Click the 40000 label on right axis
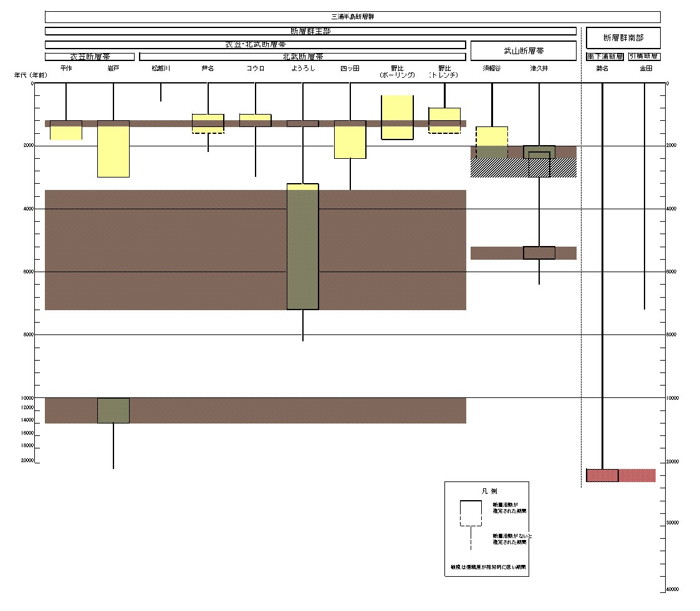Image resolution: width=700 pixels, height=611 pixels. (672, 589)
